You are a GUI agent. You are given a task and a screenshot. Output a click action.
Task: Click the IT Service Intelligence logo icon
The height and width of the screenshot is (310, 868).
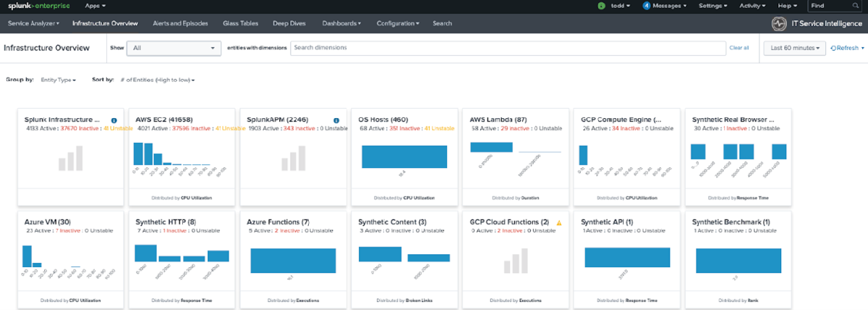[779, 23]
